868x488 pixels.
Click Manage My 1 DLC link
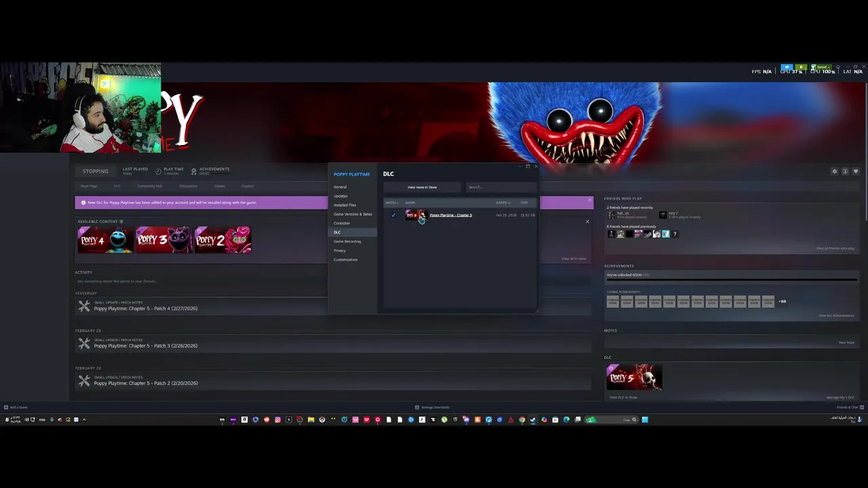[840, 397]
